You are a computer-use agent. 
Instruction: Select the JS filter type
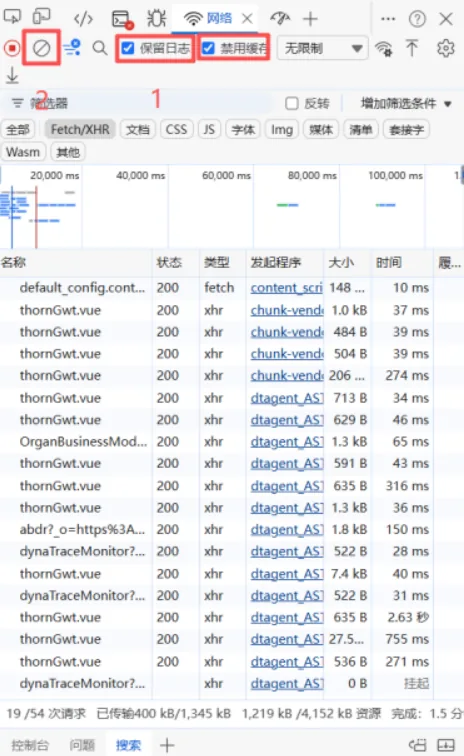(x=209, y=130)
